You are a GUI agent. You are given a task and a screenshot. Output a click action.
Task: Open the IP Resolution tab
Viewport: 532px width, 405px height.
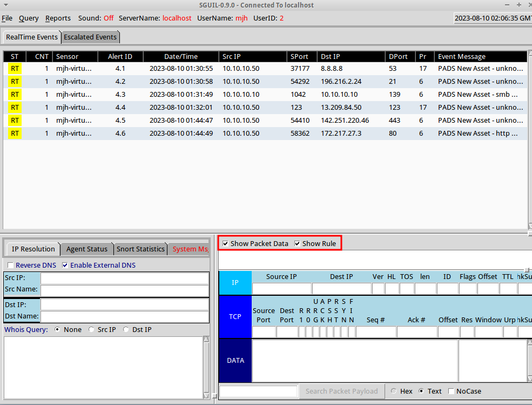click(33, 249)
